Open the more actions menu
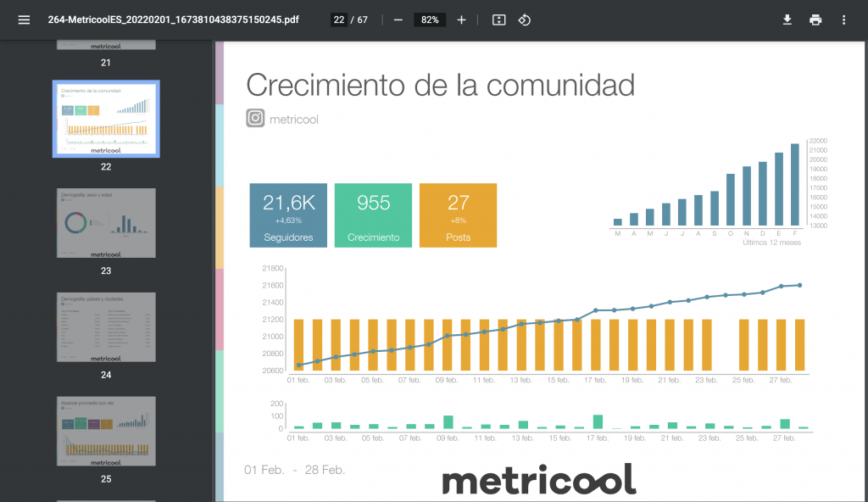Image resolution: width=868 pixels, height=502 pixels. coord(843,20)
